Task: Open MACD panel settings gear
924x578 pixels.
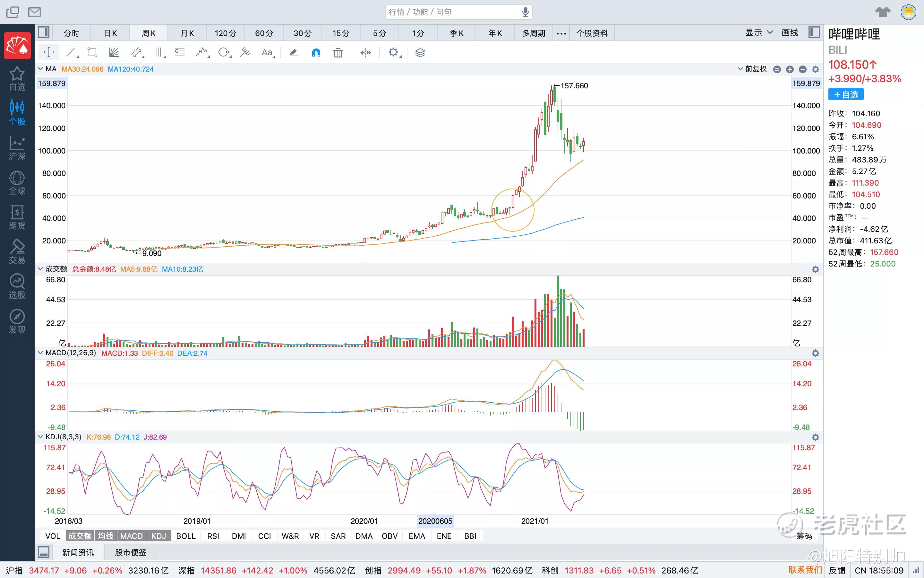Action: (815, 353)
